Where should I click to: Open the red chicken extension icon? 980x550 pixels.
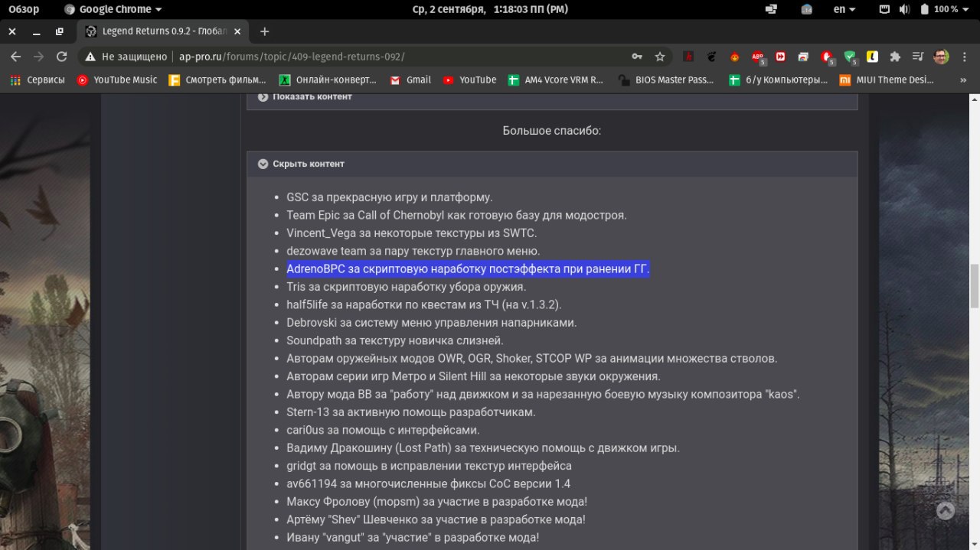[734, 57]
